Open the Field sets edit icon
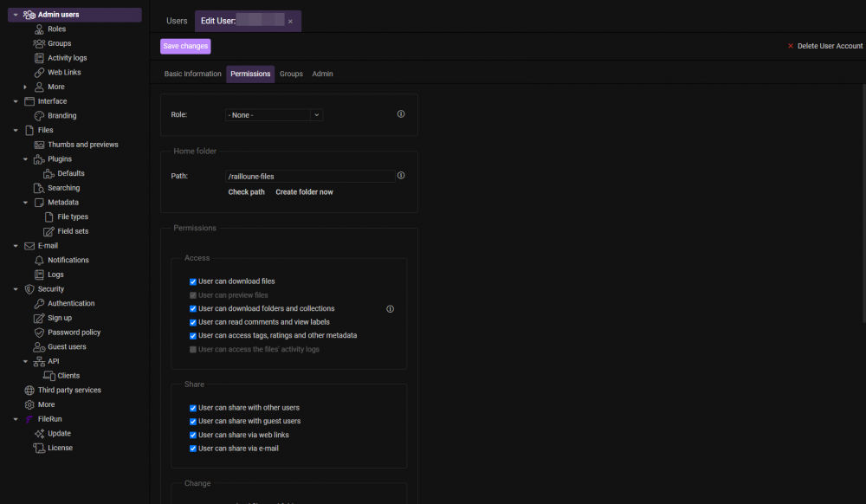Image resolution: width=866 pixels, height=504 pixels. point(49,231)
